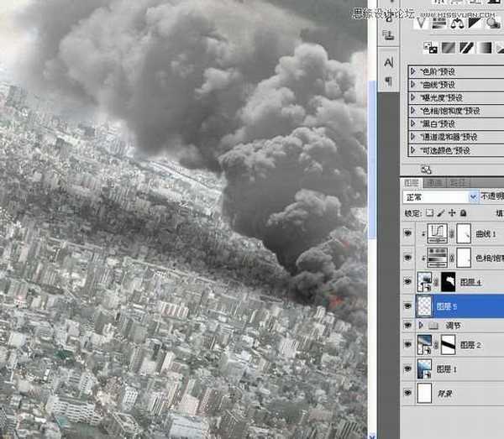Image resolution: width=504 pixels, height=439 pixels.
Task: Open the 正常 blend mode dropdown
Action: pos(441,197)
